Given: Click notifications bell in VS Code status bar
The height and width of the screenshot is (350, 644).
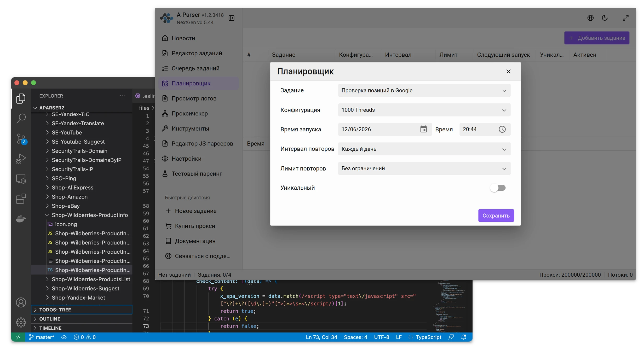Looking at the screenshot, I should click(x=464, y=337).
